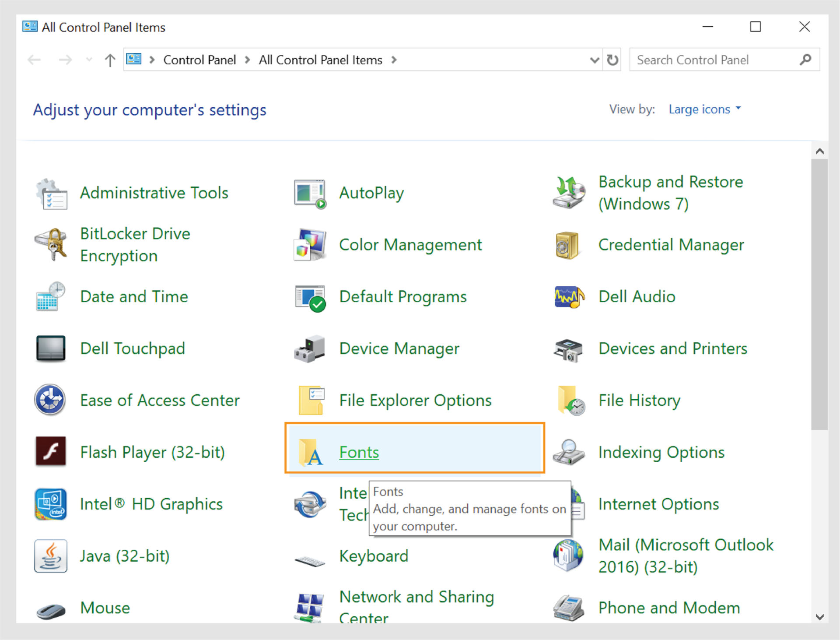
Task: Open the Intel HD Graphics icon
Action: tap(51, 504)
